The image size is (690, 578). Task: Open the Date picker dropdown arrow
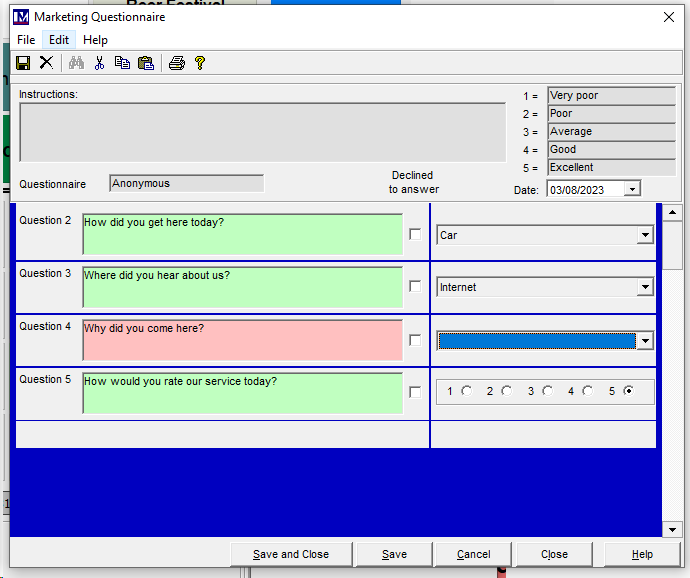(x=632, y=189)
